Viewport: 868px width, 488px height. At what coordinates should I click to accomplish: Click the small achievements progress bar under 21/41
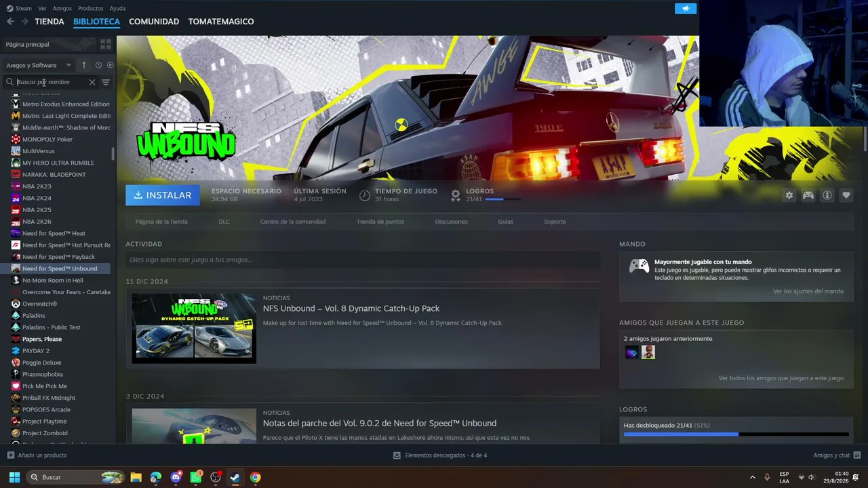coord(502,199)
